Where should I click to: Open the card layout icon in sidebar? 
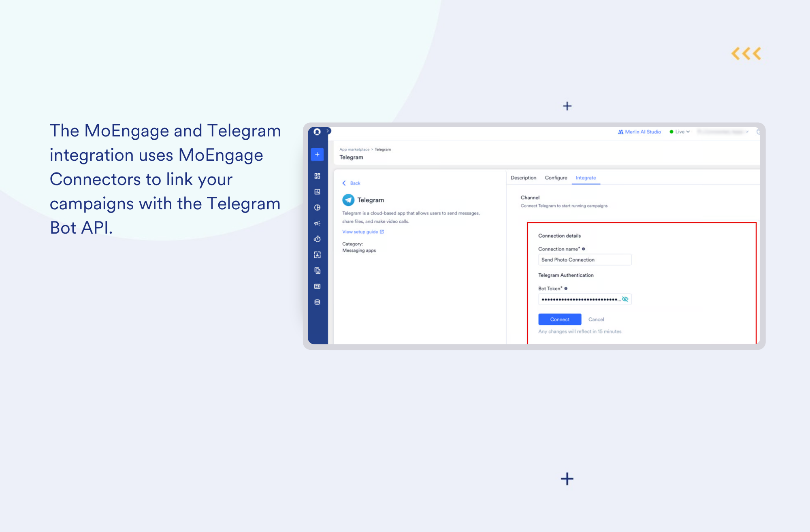pyautogui.click(x=317, y=286)
